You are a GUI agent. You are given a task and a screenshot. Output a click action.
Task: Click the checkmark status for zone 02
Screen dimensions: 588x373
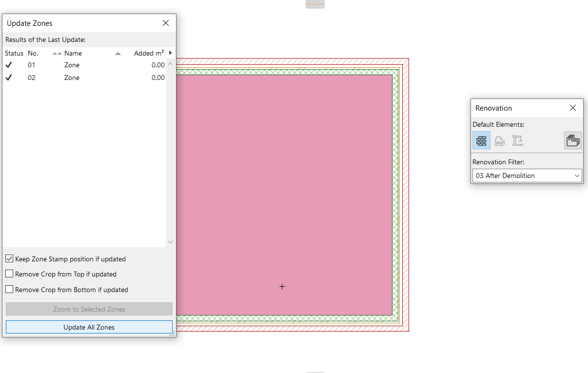tap(8, 78)
